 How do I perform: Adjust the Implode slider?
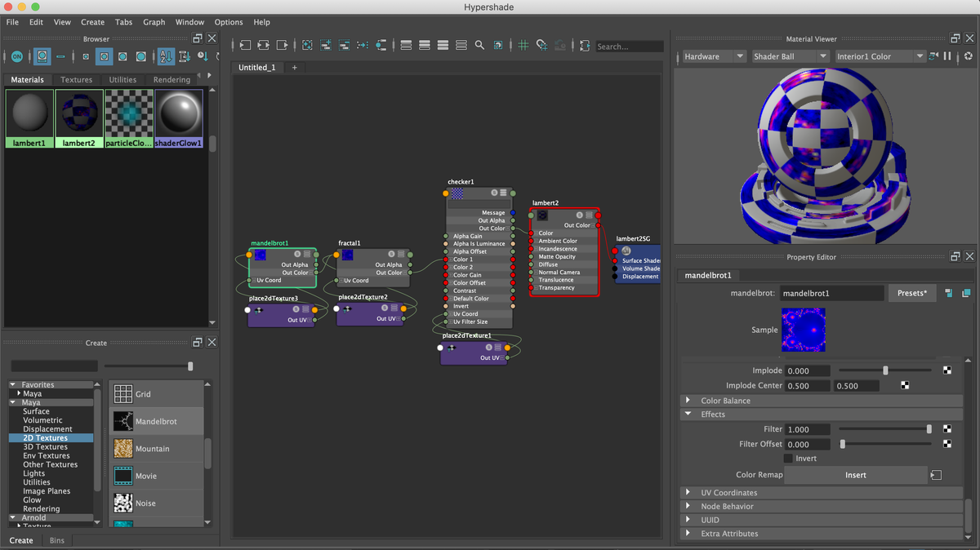coord(885,370)
